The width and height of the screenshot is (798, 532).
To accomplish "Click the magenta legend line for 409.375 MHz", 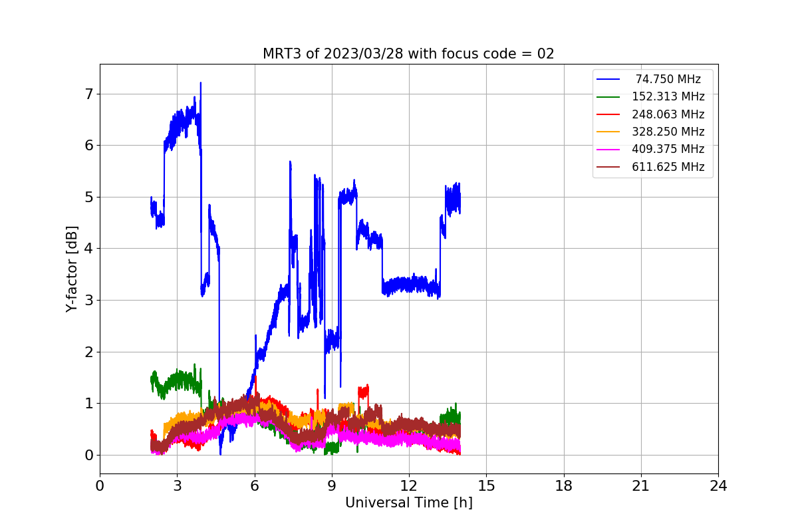I will point(608,150).
